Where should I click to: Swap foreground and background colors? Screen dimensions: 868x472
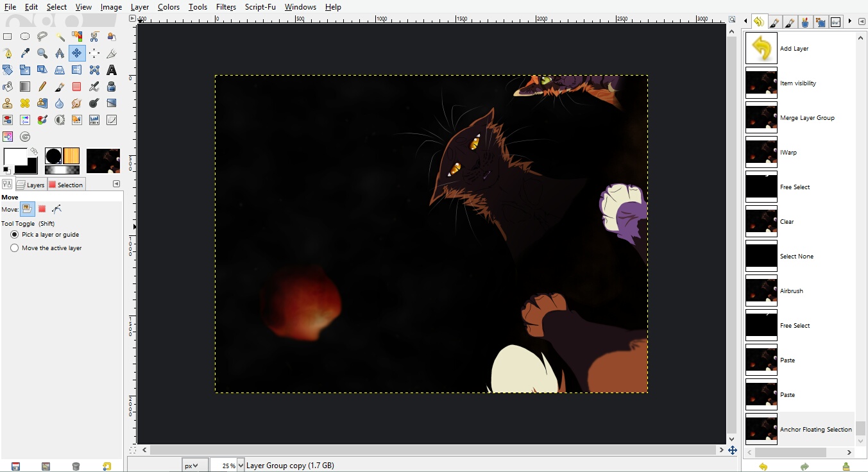click(34, 152)
